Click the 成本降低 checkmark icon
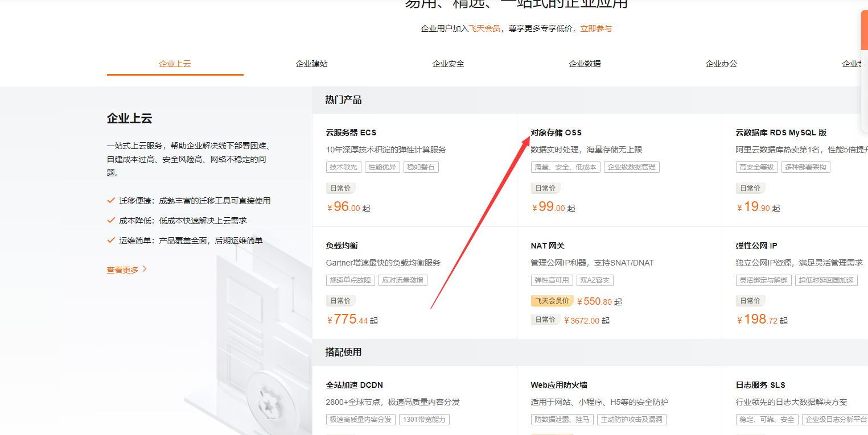 click(111, 220)
